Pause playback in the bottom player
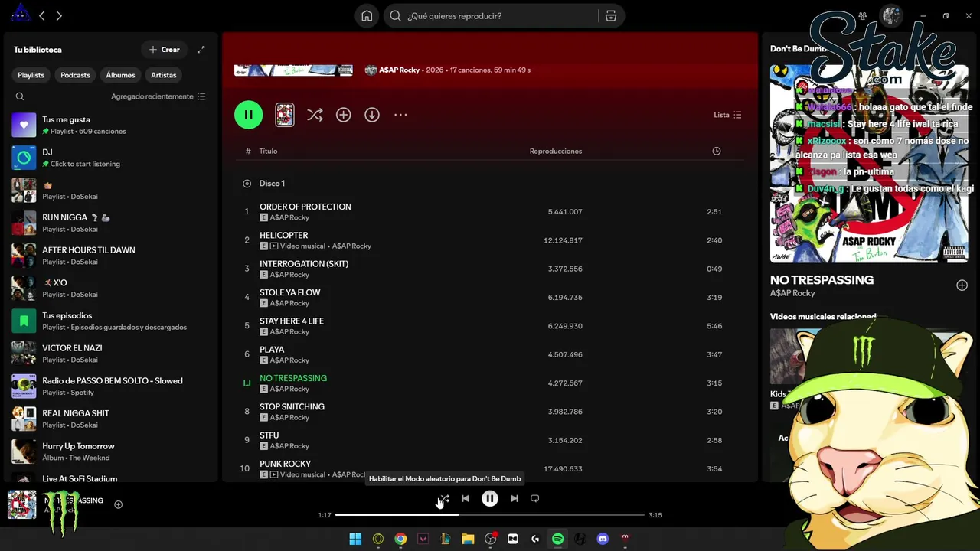Screen dimensions: 980x551 (490, 498)
